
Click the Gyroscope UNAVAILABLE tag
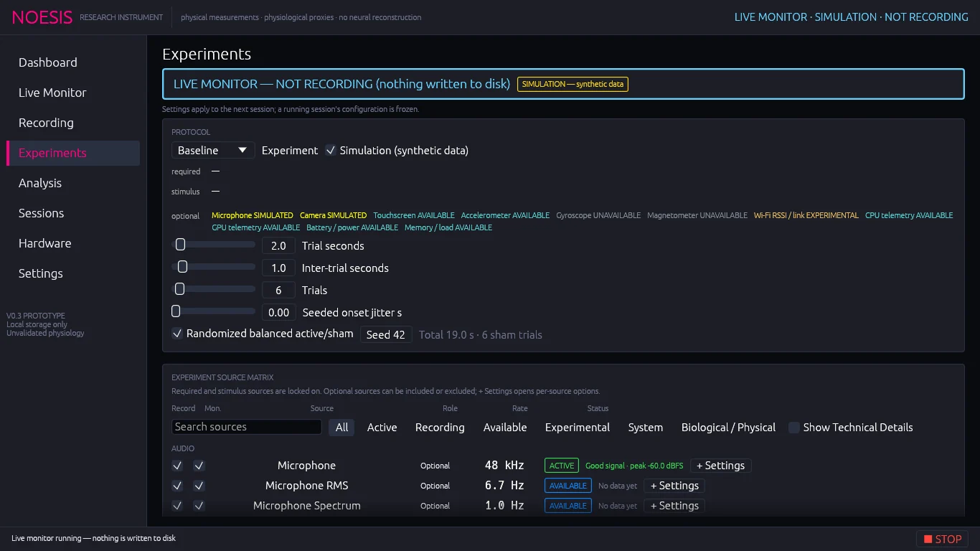(x=598, y=215)
